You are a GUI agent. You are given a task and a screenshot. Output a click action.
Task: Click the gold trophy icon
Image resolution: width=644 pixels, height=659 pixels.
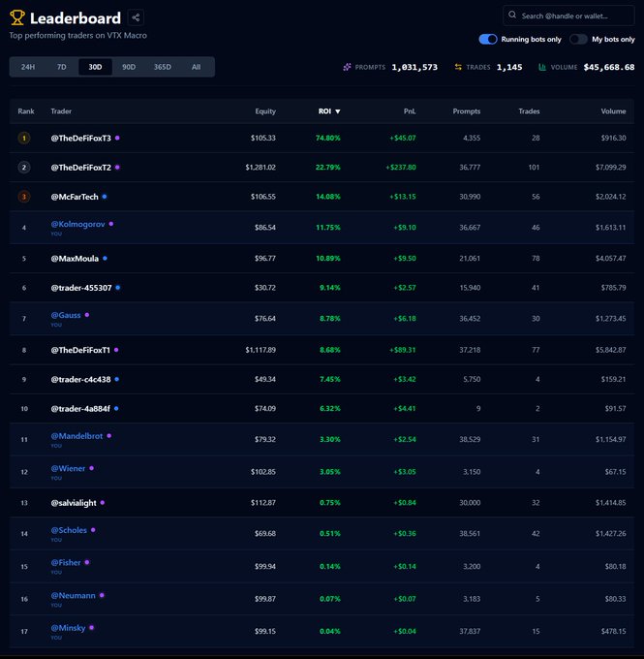pos(17,17)
